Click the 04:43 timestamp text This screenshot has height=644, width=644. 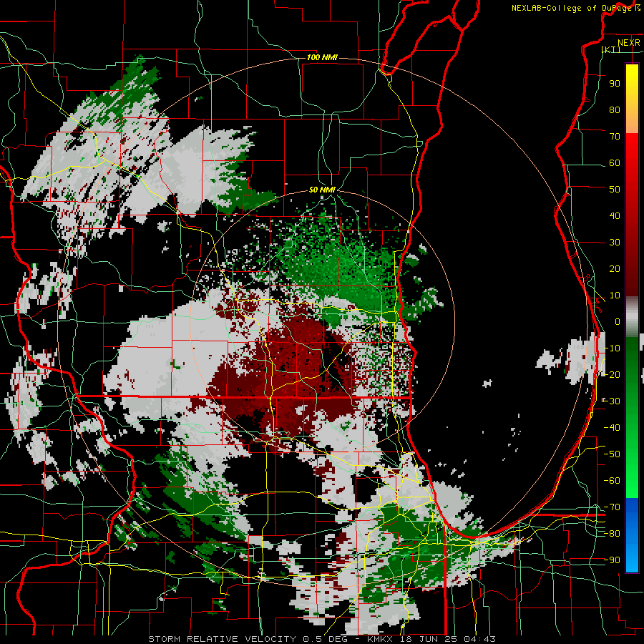click(479, 639)
